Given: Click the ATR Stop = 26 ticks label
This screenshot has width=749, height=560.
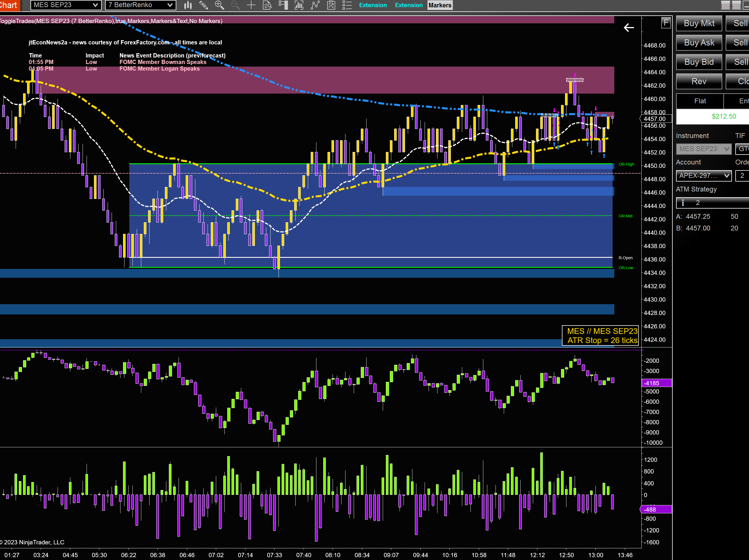Looking at the screenshot, I should (x=602, y=340).
